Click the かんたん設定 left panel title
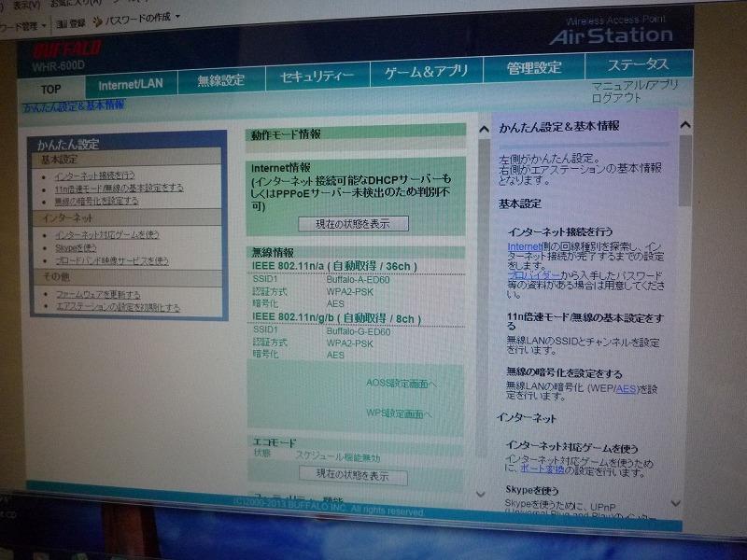747x560 pixels. [x=68, y=145]
